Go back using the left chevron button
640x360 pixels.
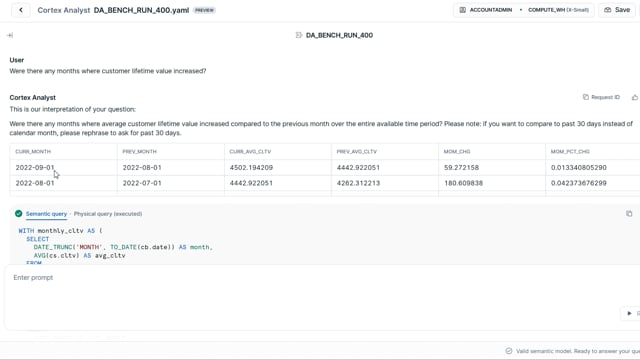pyautogui.click(x=21, y=10)
